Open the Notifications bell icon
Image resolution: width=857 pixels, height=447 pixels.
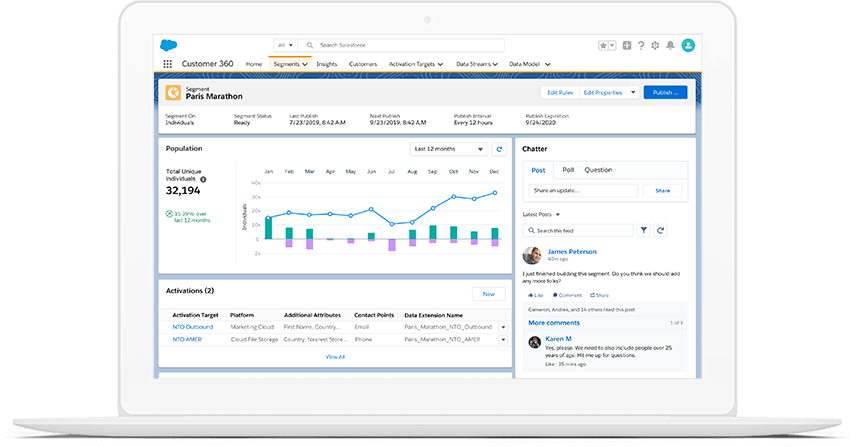tap(670, 45)
